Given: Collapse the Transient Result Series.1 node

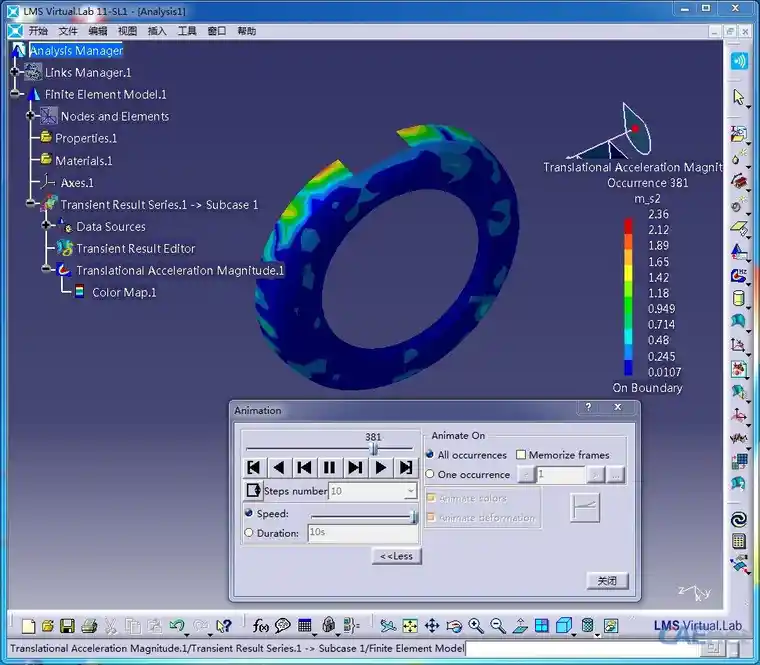Looking at the screenshot, I should coord(30,204).
